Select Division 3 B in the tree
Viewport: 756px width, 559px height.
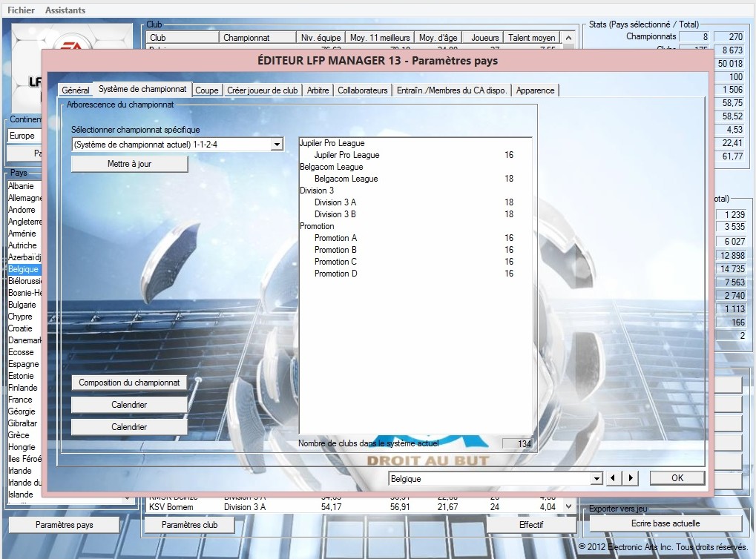coord(335,214)
